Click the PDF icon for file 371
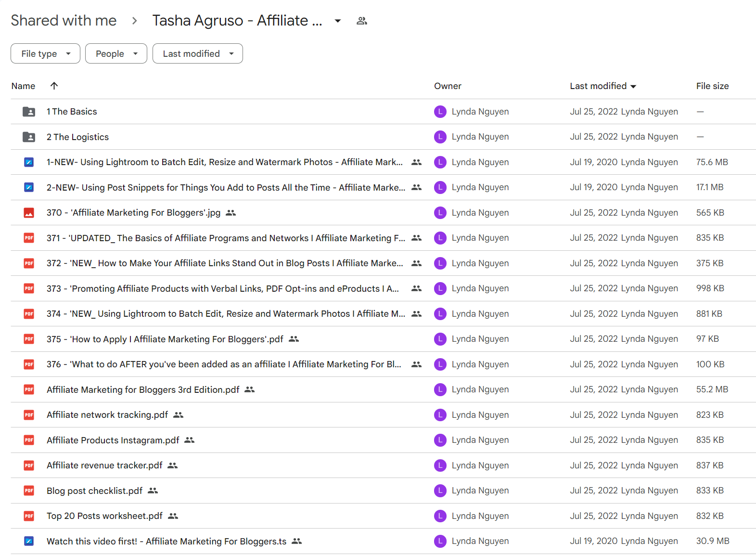 (x=29, y=238)
